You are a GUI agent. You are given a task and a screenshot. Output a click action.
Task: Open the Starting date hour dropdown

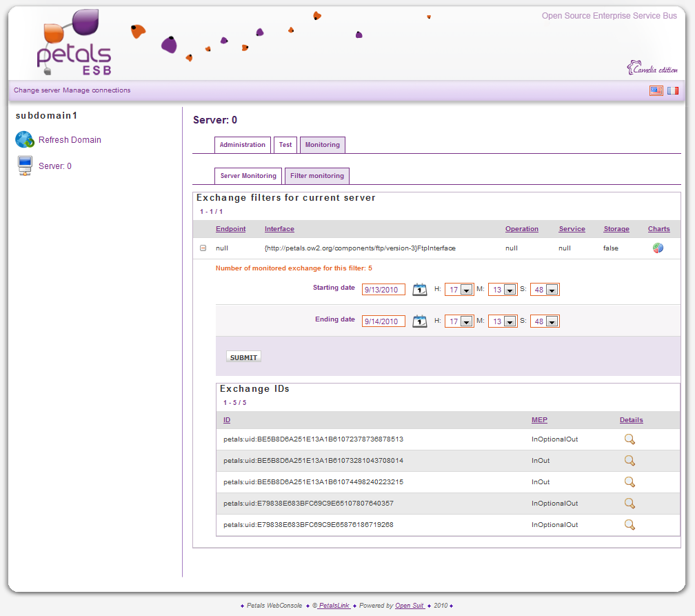[466, 290]
